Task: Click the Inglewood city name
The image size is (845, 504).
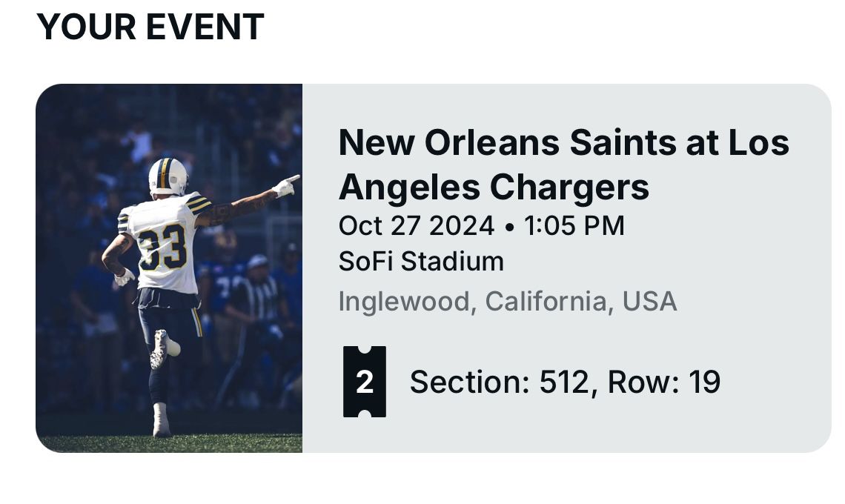Action: pyautogui.click(x=406, y=301)
